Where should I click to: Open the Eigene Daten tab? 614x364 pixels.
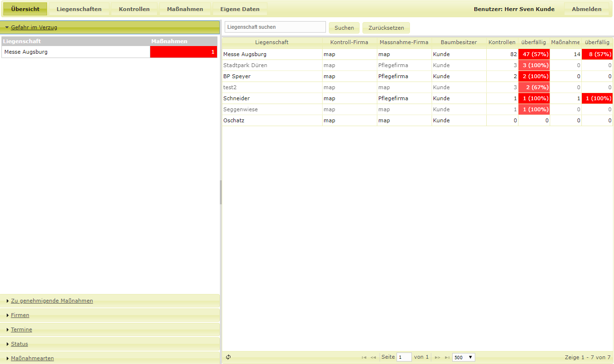pyautogui.click(x=239, y=9)
